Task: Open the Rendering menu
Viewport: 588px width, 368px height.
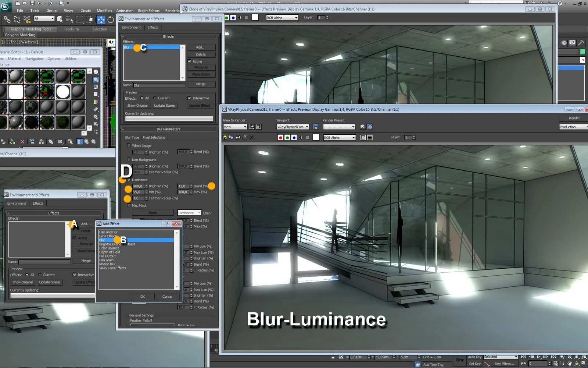Action: [x=173, y=10]
